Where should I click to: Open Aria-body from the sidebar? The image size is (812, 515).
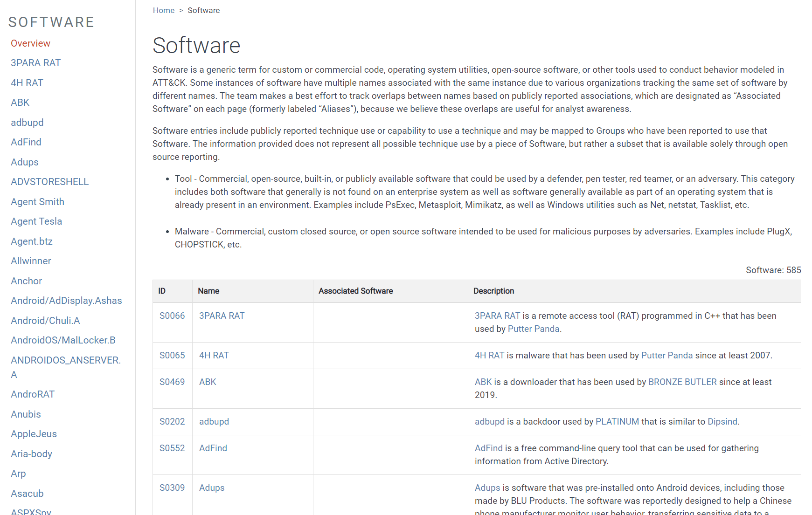tap(31, 454)
